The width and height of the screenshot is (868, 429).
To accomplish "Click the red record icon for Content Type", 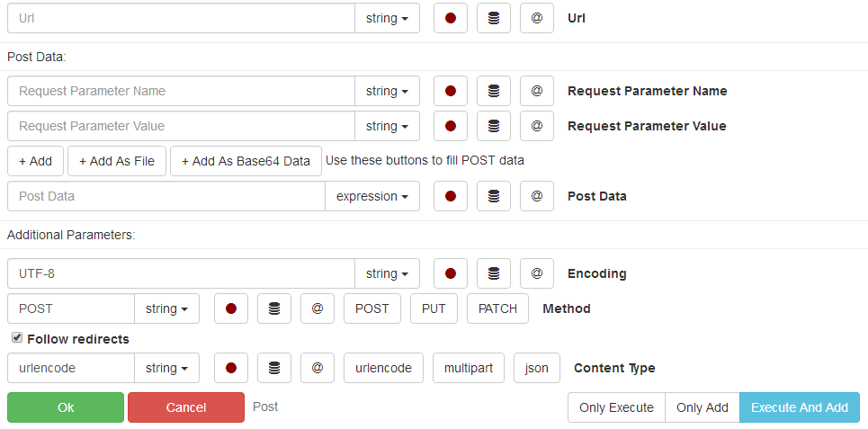I will 231,368.
